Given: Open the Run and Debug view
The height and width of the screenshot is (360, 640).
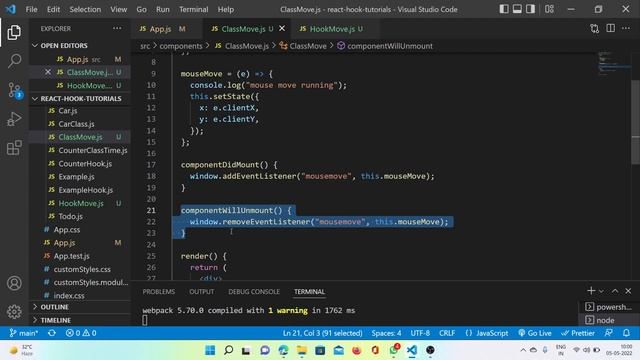Looking at the screenshot, I should click(x=14, y=119).
